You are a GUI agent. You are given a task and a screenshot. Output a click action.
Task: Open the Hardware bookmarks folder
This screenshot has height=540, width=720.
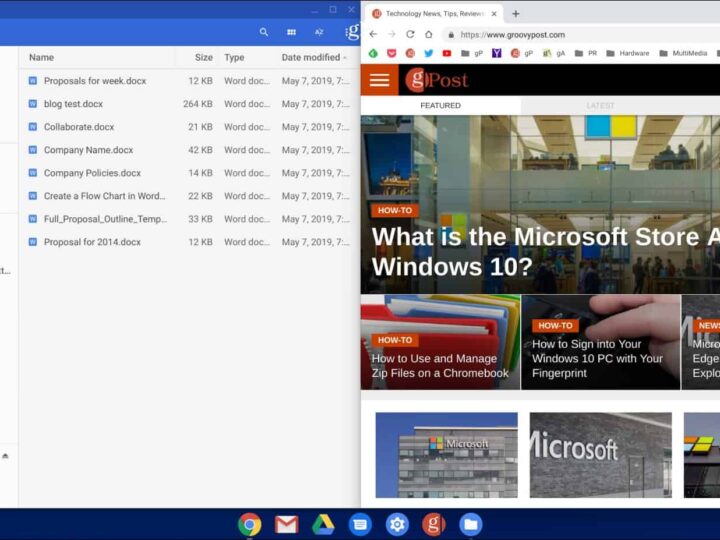[x=627, y=53]
